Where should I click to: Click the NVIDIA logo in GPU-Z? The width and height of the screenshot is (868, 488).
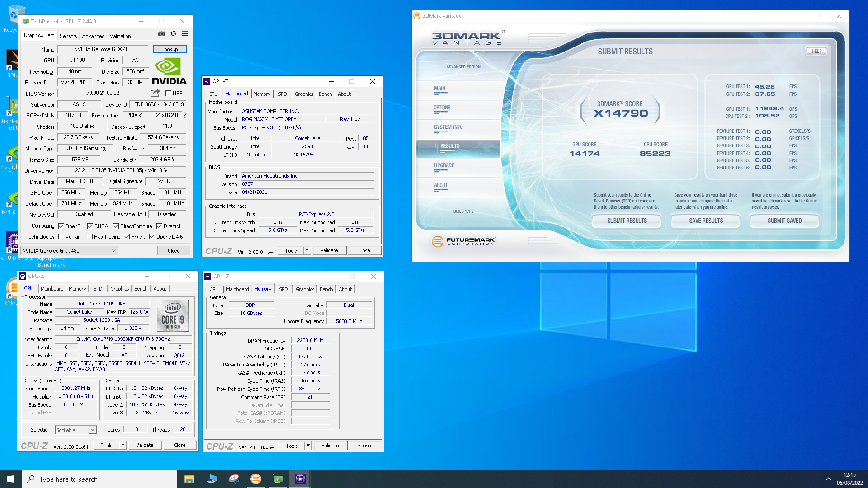[x=169, y=72]
